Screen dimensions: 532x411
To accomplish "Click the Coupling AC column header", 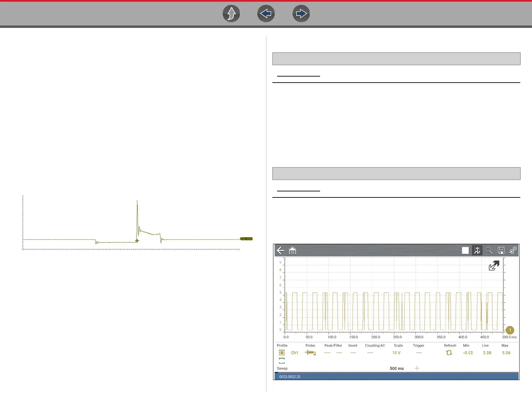I will point(375,346).
